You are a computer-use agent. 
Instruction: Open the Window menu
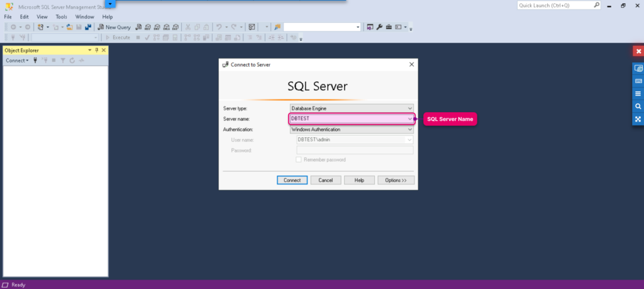pos(85,17)
